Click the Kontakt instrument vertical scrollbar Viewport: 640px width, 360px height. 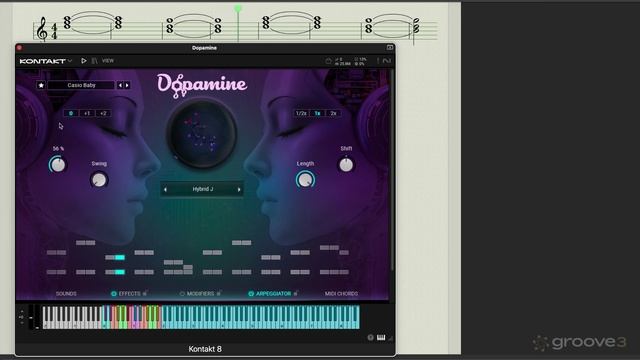coord(392,171)
